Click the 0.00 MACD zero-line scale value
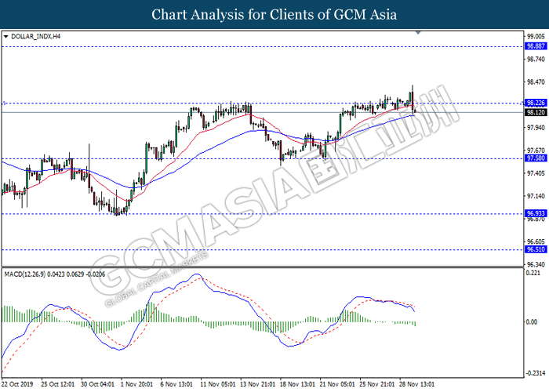The height and width of the screenshot is (392, 549). coord(532,322)
